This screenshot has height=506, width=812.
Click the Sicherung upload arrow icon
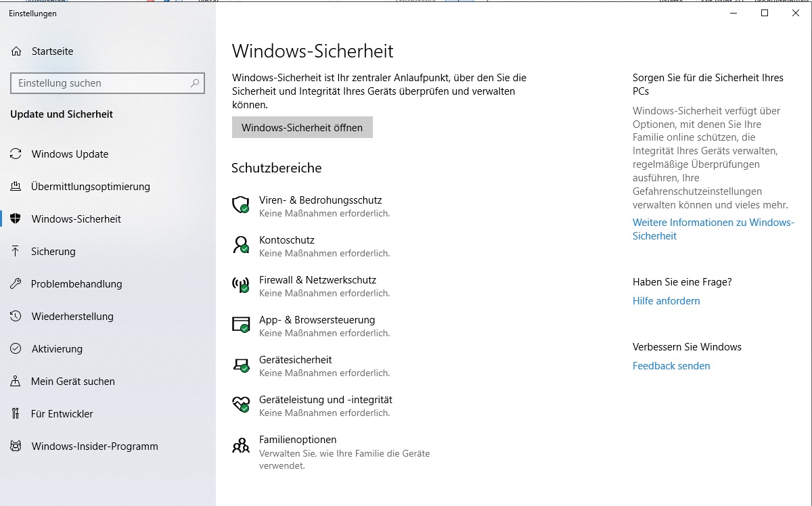coord(16,252)
